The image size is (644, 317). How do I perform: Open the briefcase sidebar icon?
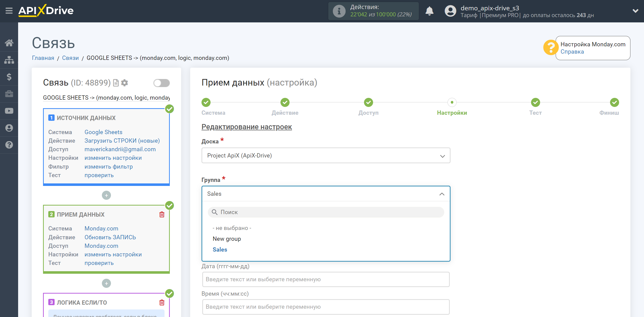tap(9, 94)
